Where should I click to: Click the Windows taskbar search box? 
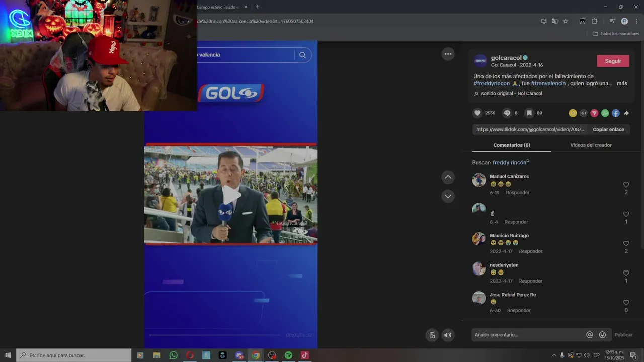[74, 355]
